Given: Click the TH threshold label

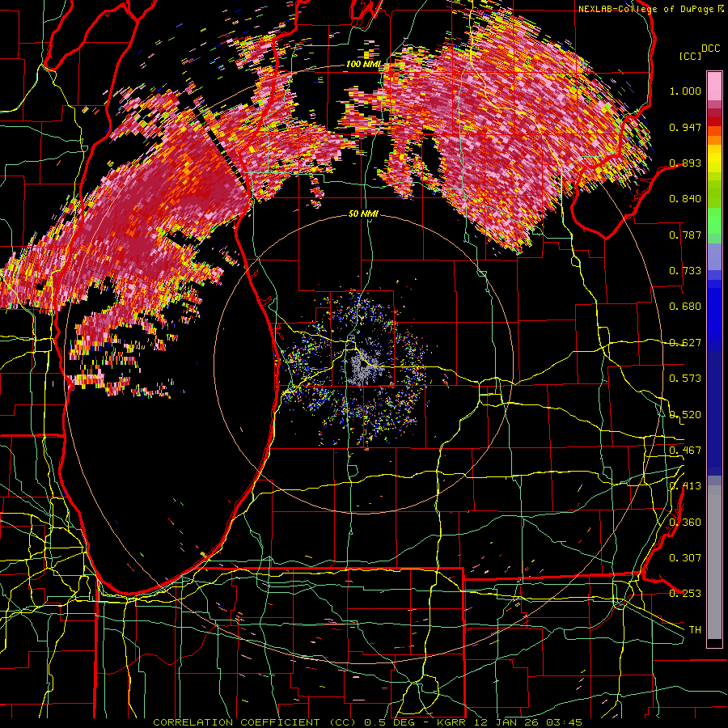Looking at the screenshot, I should point(695,630).
